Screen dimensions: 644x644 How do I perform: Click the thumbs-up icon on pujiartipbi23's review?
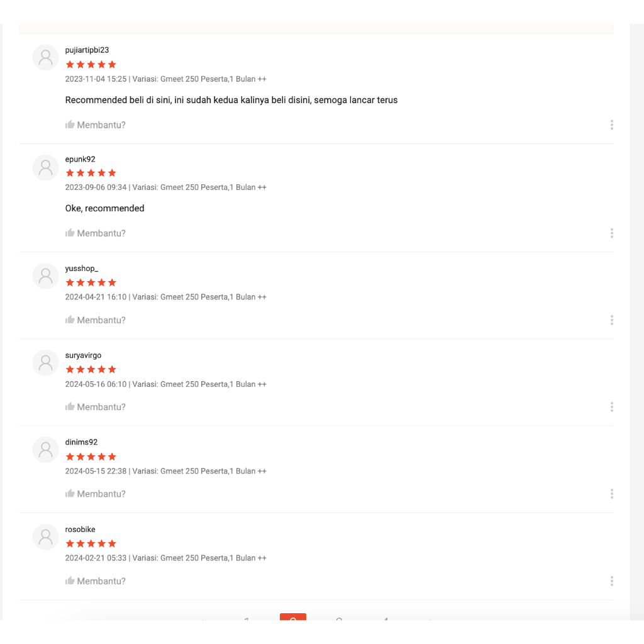point(70,125)
